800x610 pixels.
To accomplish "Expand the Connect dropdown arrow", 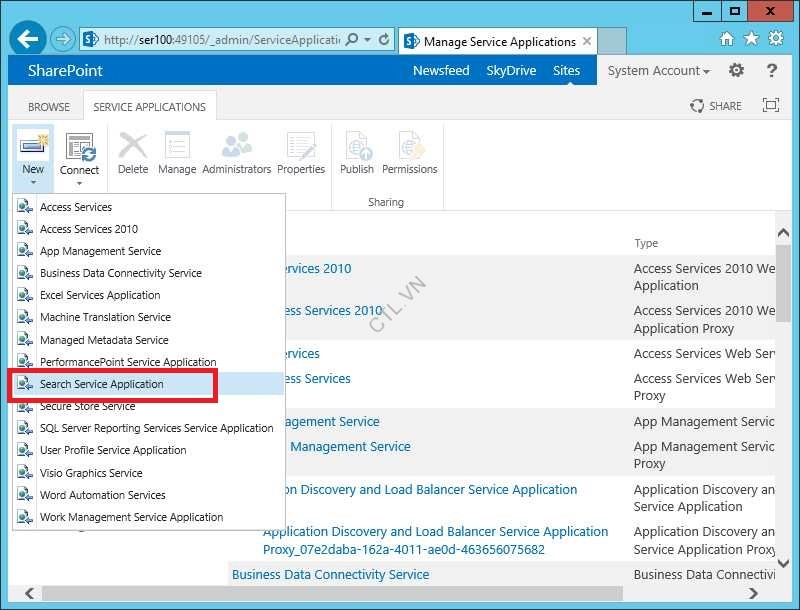I will (x=79, y=183).
